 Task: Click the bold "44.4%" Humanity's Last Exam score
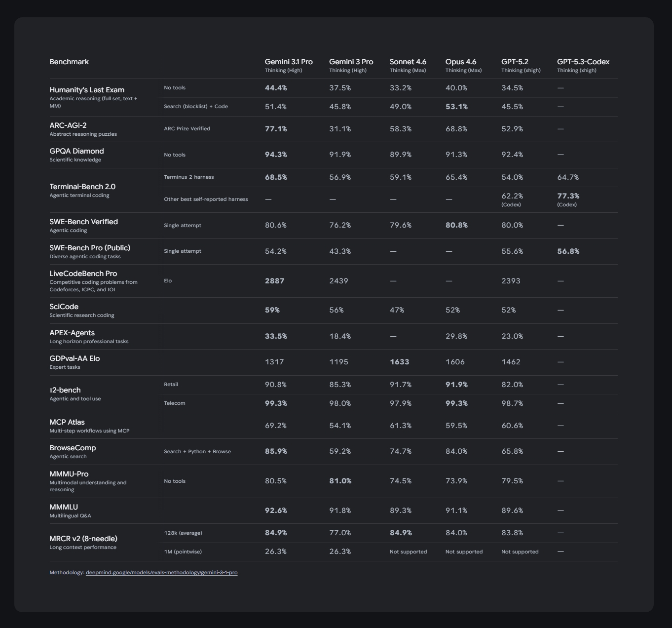276,88
